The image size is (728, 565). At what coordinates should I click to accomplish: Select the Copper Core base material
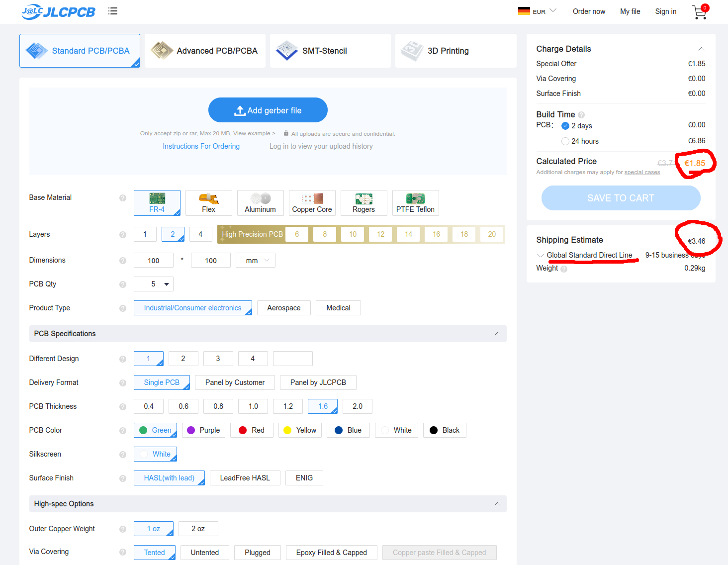[312, 203]
